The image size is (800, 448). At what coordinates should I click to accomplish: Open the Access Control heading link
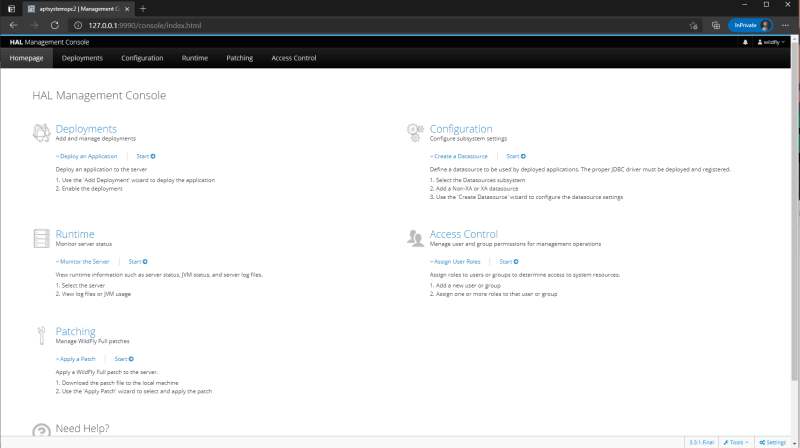(x=464, y=234)
